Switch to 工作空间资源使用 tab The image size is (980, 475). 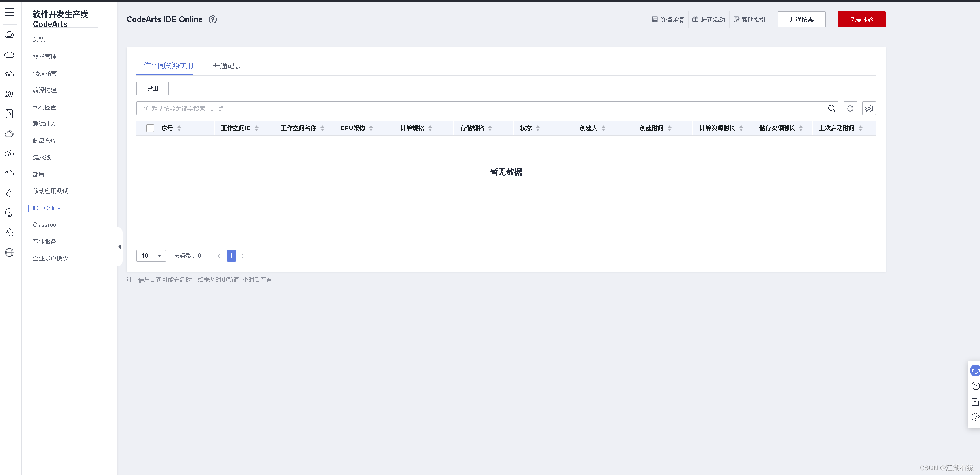click(x=165, y=66)
